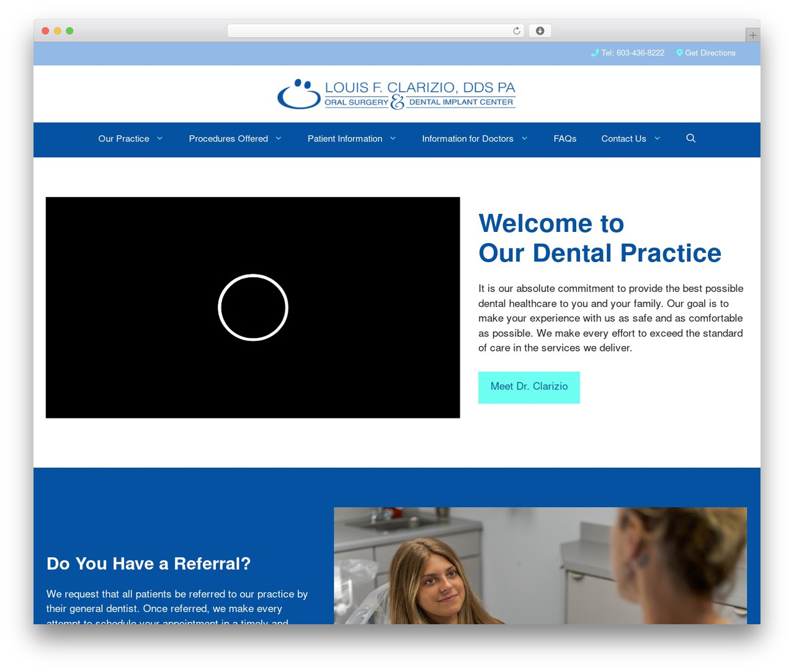Open Information for Doctors menu item
794x672 pixels.
tap(468, 139)
